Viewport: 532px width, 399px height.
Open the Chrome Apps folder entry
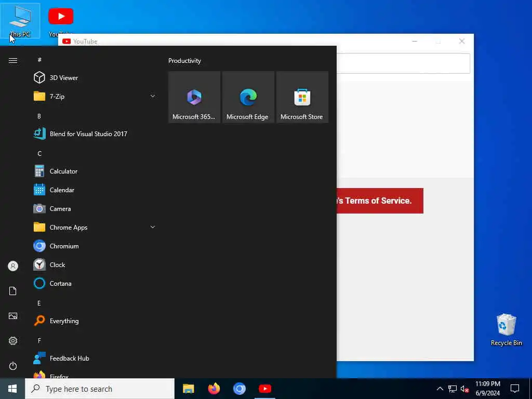95,228
